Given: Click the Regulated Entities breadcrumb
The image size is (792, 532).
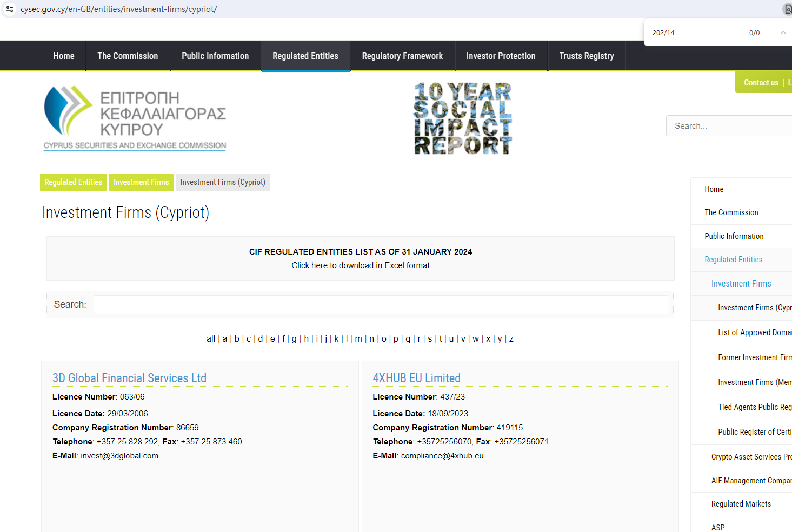Looking at the screenshot, I should (x=74, y=182).
